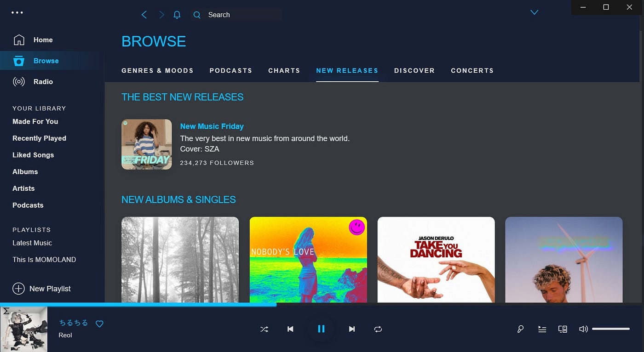The image size is (644, 352).
Task: Open Home in the sidebar
Action: coord(43,40)
